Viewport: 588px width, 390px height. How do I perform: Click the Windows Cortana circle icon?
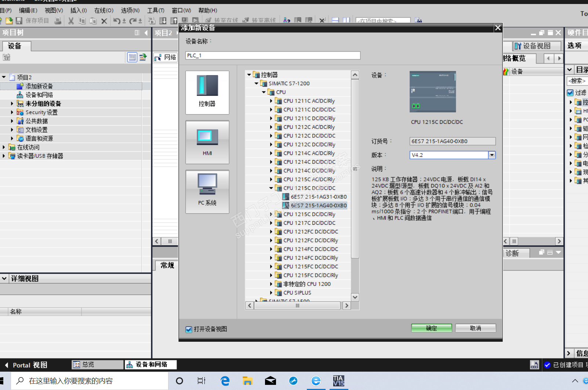[x=179, y=381]
